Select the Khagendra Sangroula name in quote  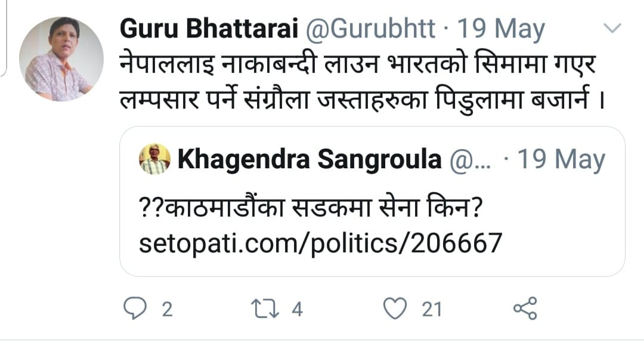point(309,159)
